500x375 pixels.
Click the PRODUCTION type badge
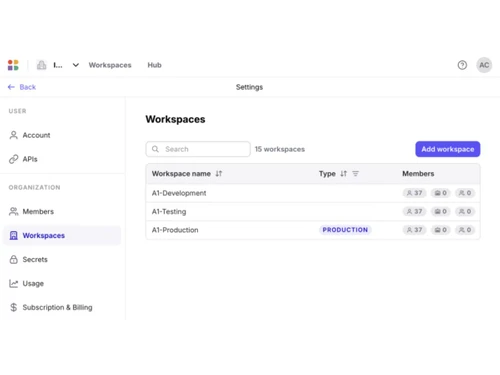345,230
